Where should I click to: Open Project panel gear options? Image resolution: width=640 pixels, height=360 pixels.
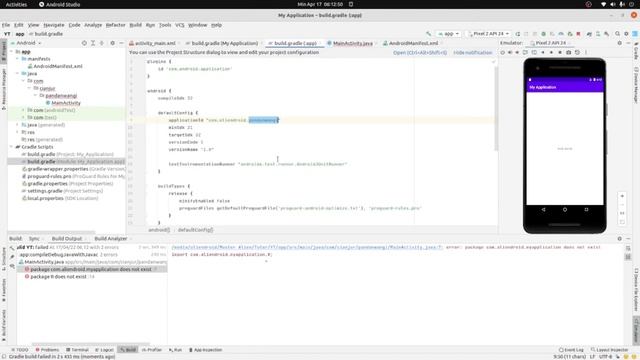point(113,43)
